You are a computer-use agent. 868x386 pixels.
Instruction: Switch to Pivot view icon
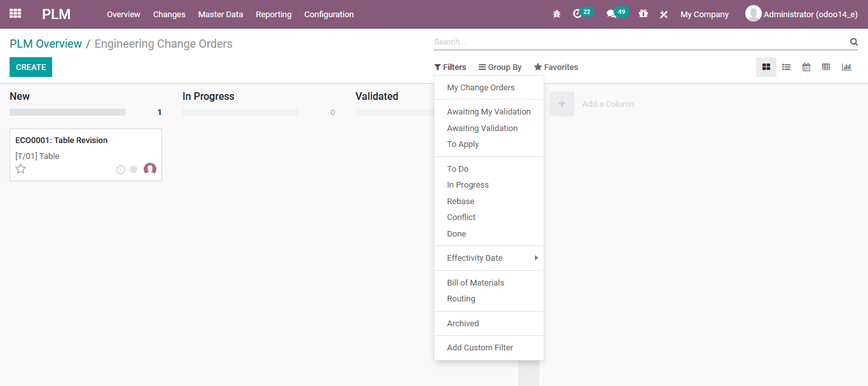click(x=826, y=67)
